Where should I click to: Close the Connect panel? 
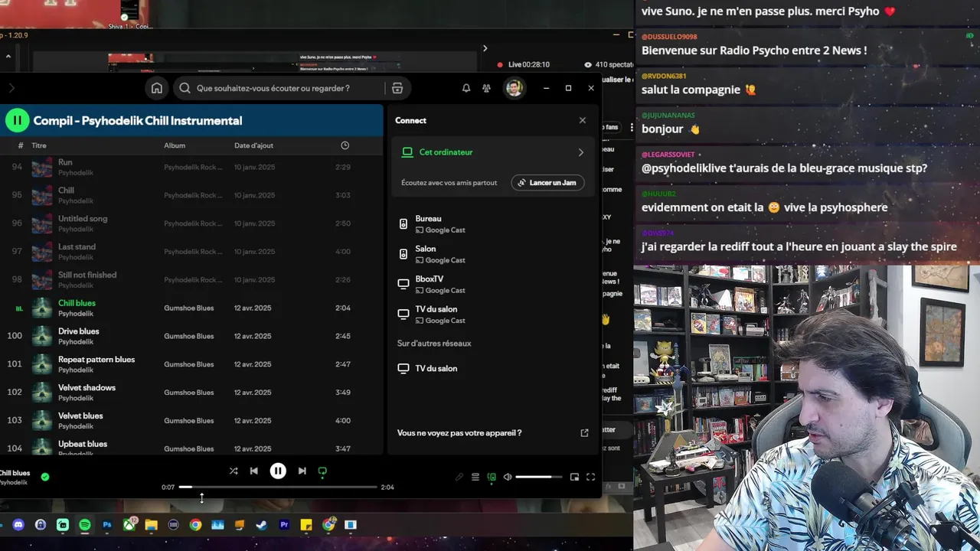(583, 120)
